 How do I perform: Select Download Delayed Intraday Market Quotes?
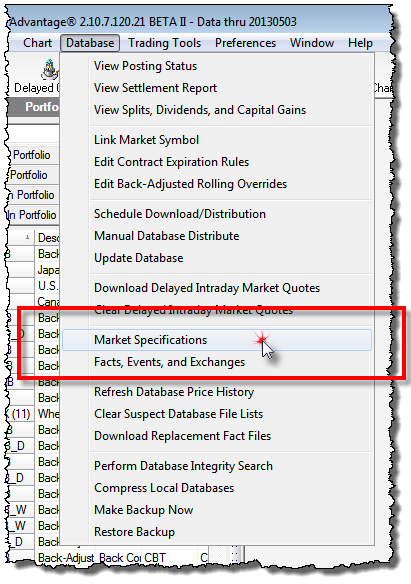218,288
